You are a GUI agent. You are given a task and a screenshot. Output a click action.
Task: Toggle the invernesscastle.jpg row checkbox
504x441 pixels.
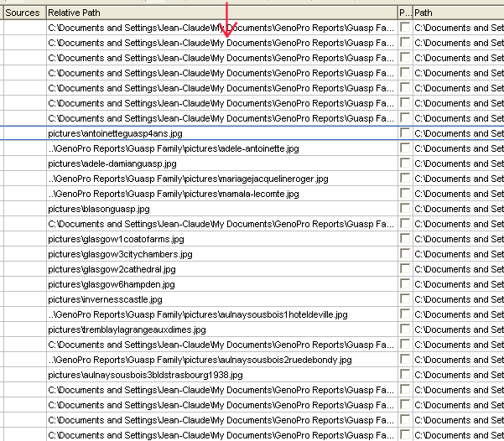point(406,299)
